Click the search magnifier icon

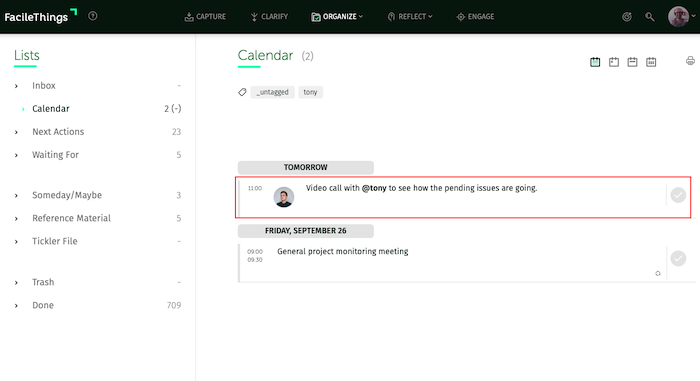(650, 17)
